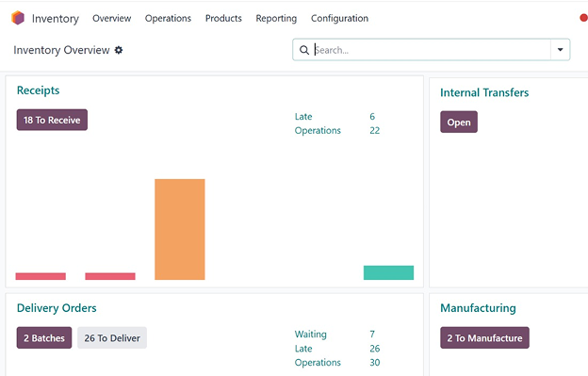
Task: Focus the Search input field
Action: [432, 50]
